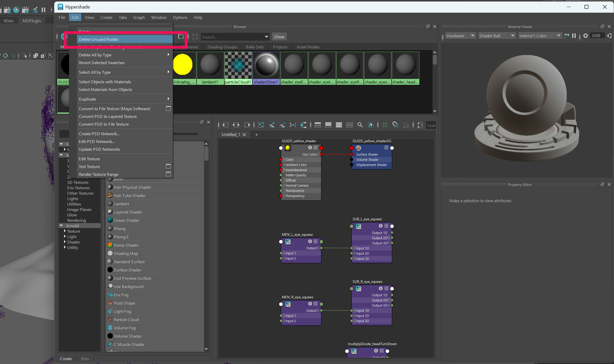
Task: Click the snap-to-grid magnet icon
Action: click(395, 125)
